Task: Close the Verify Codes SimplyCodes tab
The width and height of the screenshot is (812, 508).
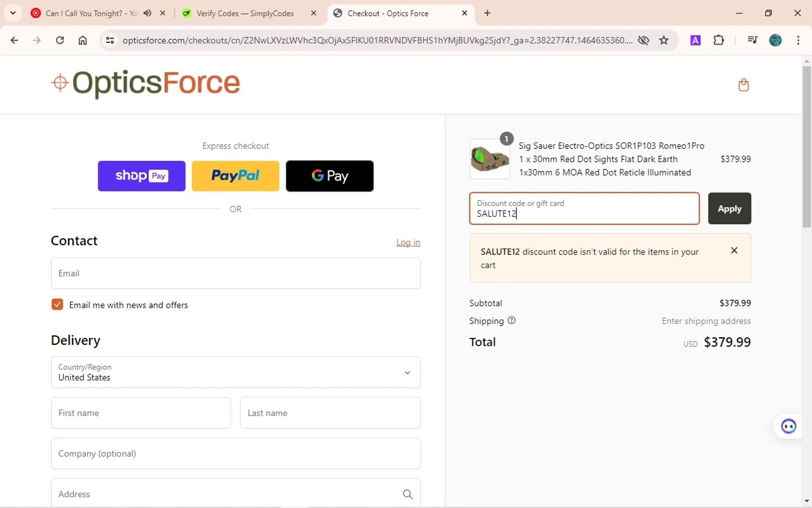Action: (x=313, y=13)
